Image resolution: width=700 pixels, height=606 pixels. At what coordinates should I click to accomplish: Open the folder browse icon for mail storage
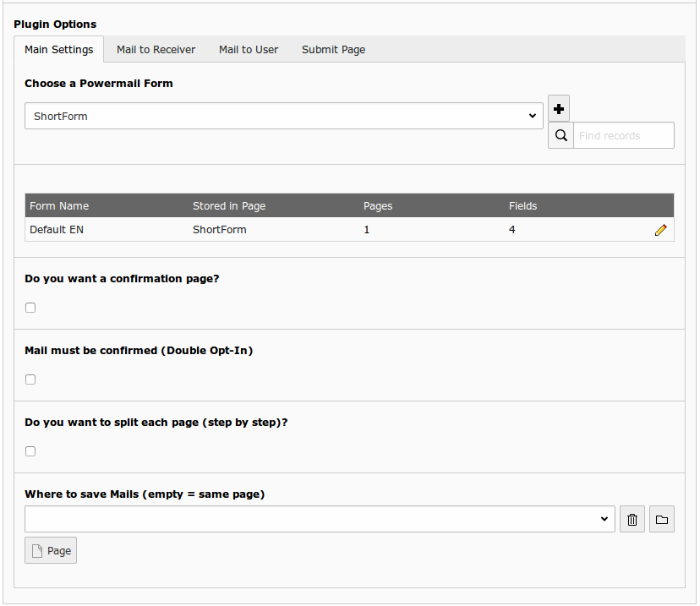point(662,520)
